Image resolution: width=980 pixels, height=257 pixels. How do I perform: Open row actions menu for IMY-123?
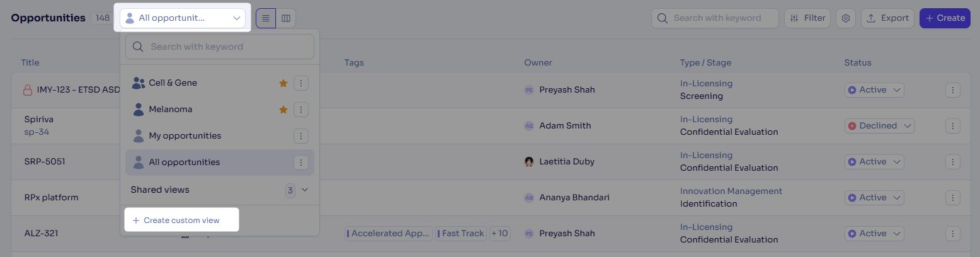(953, 90)
